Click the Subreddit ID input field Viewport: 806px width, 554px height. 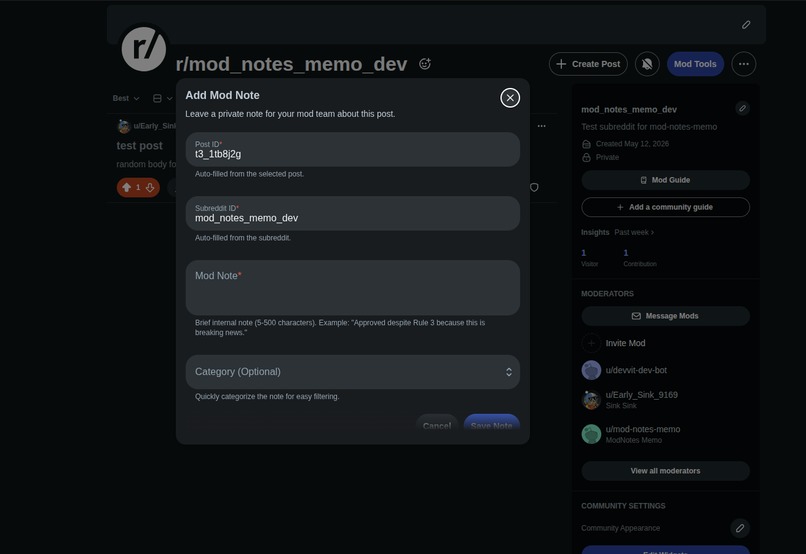pos(352,213)
